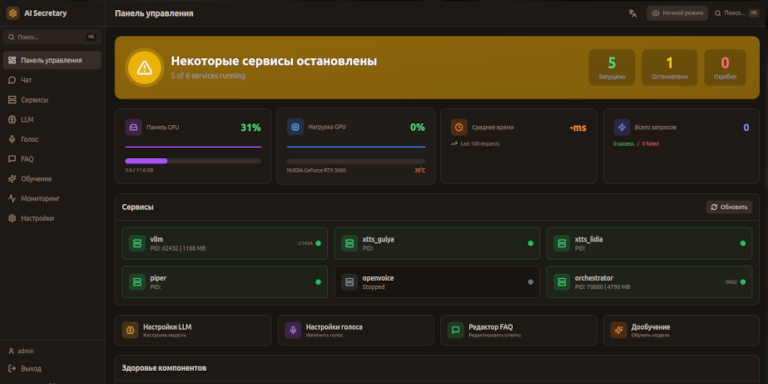This screenshot has height=384, width=768.
Task: Click the Голос microphone icon in sidebar
Action: (x=12, y=139)
